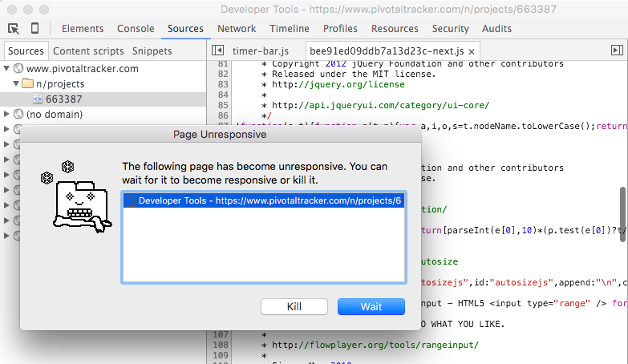Open the Network panel
This screenshot has height=364, width=628.
tap(237, 29)
